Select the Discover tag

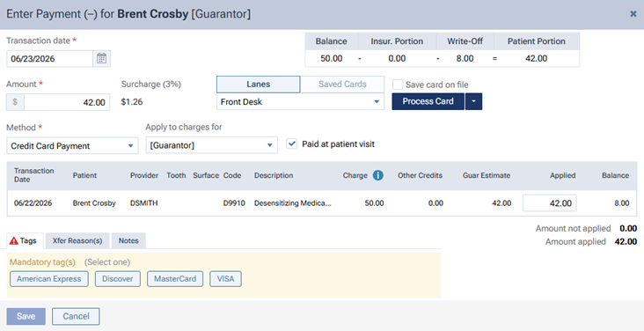(x=118, y=279)
